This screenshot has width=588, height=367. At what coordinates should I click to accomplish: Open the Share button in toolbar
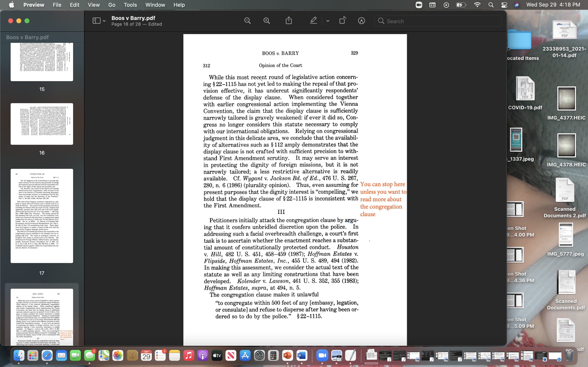tap(289, 21)
